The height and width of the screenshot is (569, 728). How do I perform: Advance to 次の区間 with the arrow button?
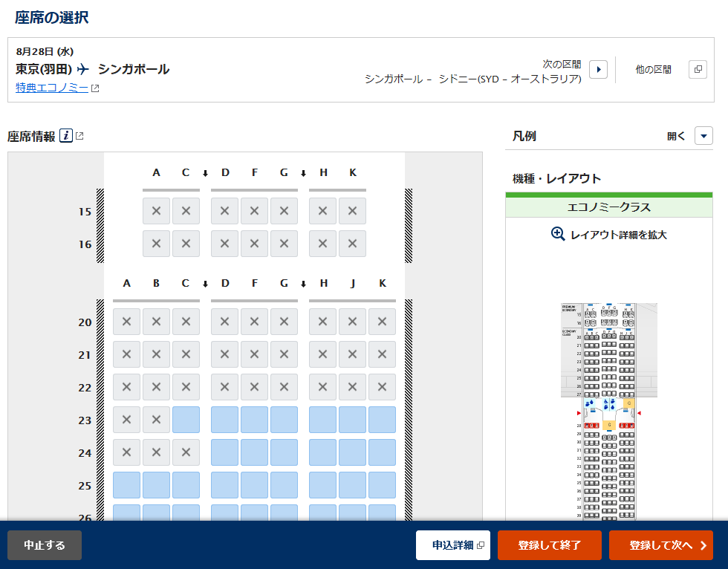[599, 68]
